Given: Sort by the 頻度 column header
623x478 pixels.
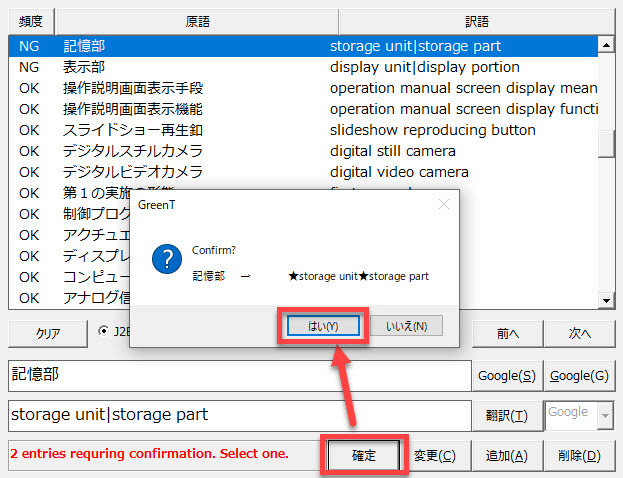Looking at the screenshot, I should point(30,21).
